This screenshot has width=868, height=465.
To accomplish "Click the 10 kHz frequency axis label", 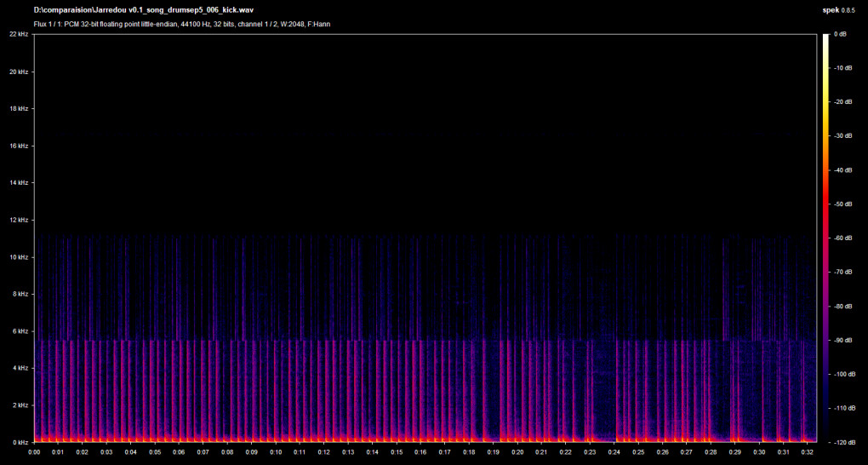I will (x=20, y=257).
